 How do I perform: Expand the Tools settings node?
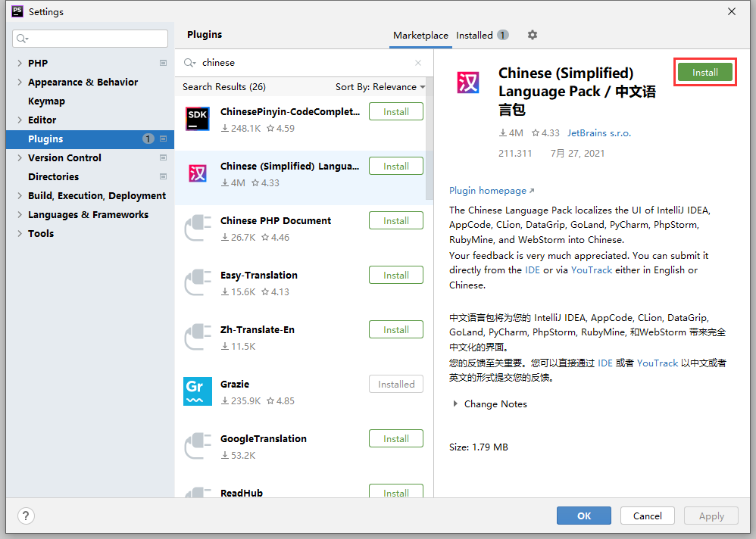click(x=20, y=234)
